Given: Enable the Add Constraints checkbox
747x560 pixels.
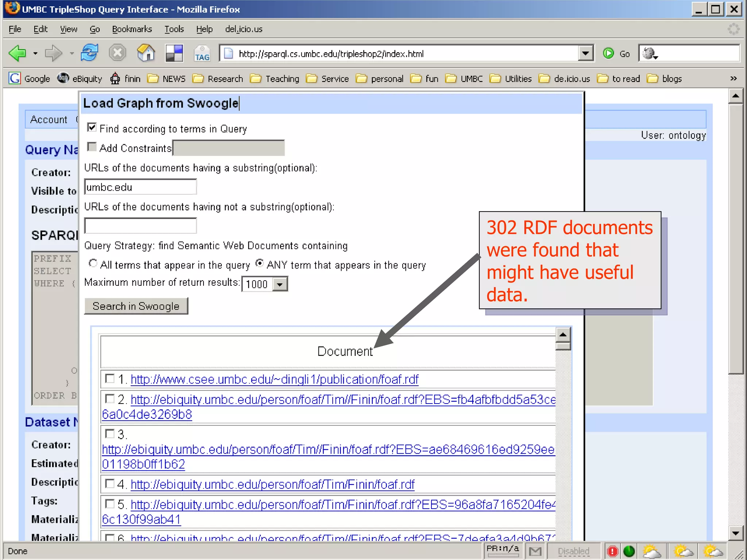Looking at the screenshot, I should coord(92,147).
